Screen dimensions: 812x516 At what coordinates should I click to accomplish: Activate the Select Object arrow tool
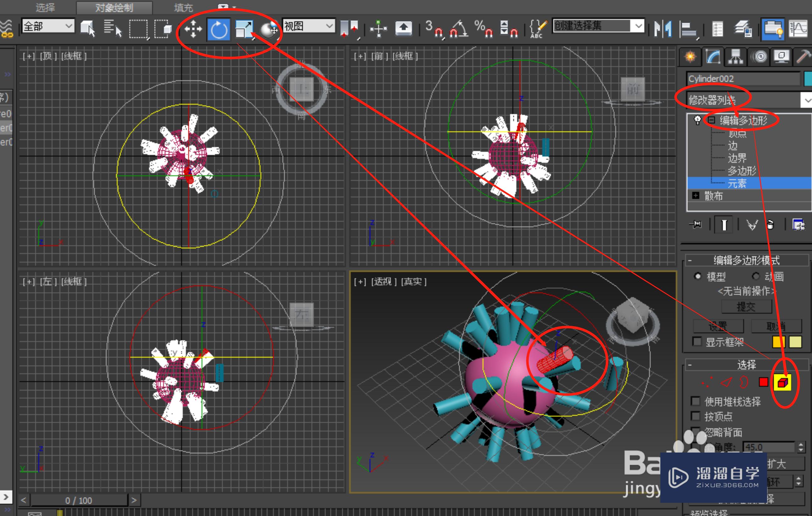pos(88,28)
